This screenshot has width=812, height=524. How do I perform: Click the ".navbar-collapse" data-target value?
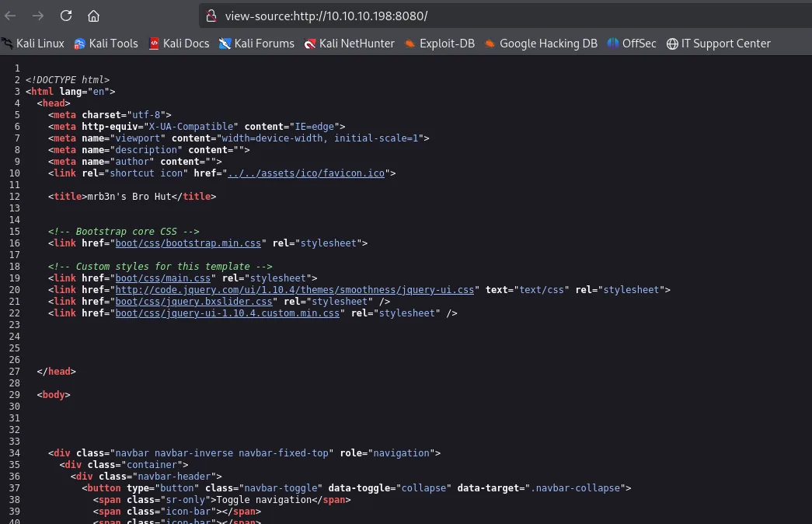pos(575,487)
